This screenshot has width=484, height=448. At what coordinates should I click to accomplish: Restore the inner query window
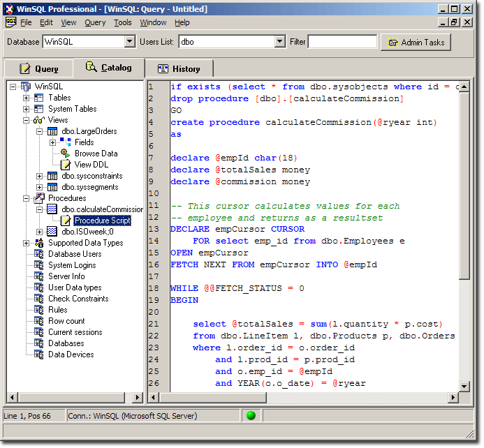pyautogui.click(x=454, y=22)
